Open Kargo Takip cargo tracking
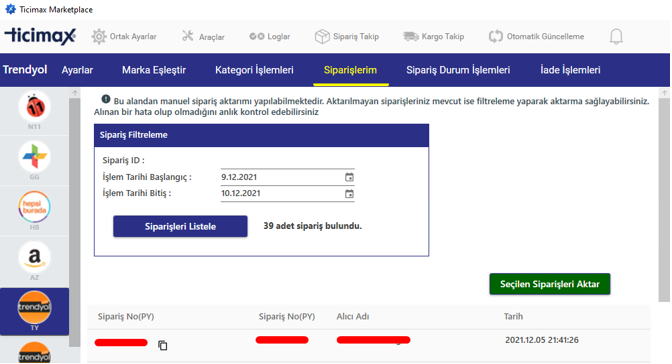Screen dimensions: 672x364 click(x=434, y=36)
